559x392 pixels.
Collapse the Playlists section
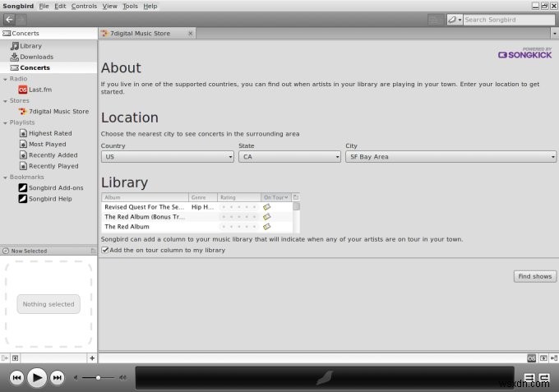pyautogui.click(x=6, y=123)
